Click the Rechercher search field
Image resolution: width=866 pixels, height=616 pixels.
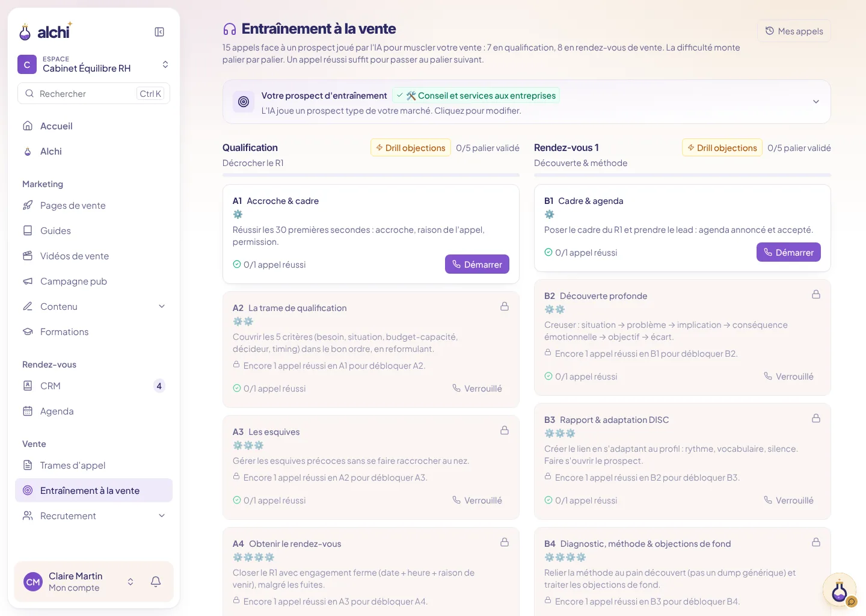(94, 94)
